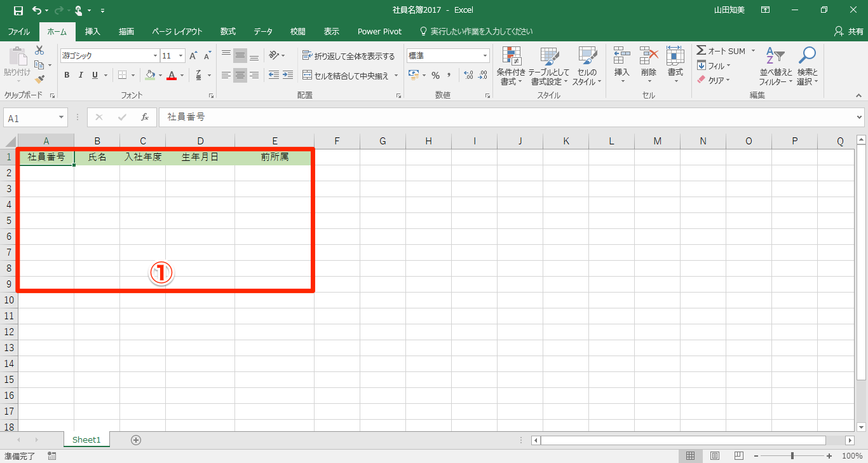868x463 pixels.
Task: Toggle bottom vertical alignment
Action: [254, 55]
